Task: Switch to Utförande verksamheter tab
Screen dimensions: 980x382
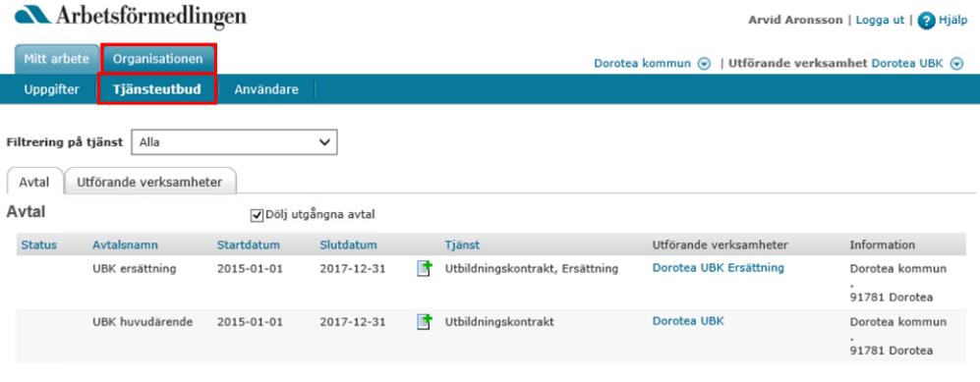Action: [x=149, y=183]
